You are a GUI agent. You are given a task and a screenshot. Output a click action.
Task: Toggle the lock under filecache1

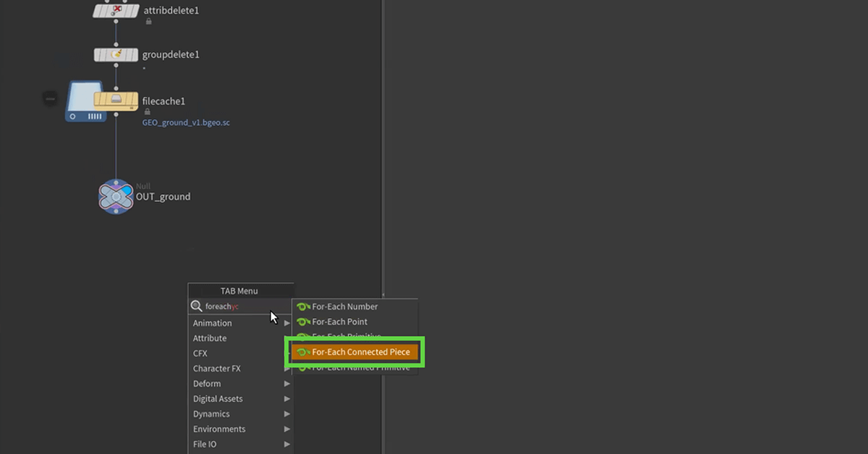[148, 112]
